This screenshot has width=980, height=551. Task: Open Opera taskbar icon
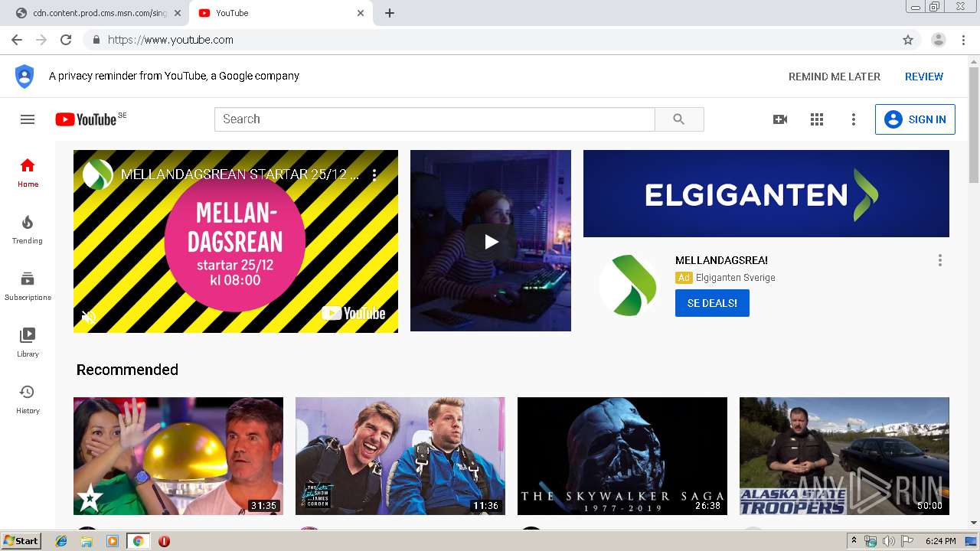pyautogui.click(x=164, y=541)
